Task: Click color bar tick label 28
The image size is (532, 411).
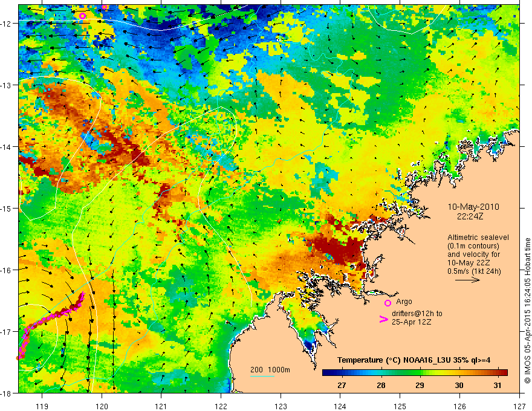Action: (x=381, y=386)
